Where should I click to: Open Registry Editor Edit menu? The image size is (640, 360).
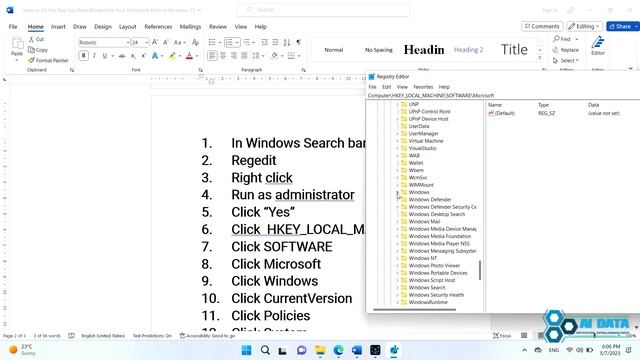(x=387, y=87)
